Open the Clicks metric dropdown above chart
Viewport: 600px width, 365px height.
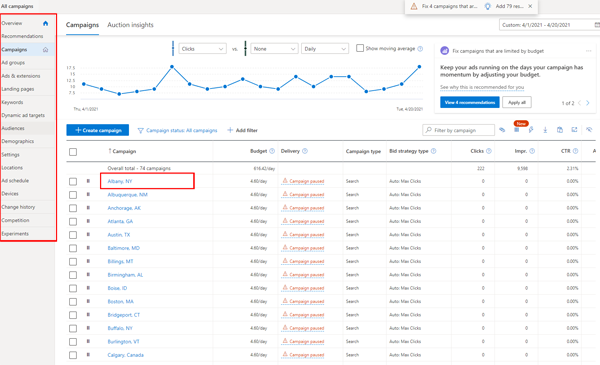tap(202, 49)
